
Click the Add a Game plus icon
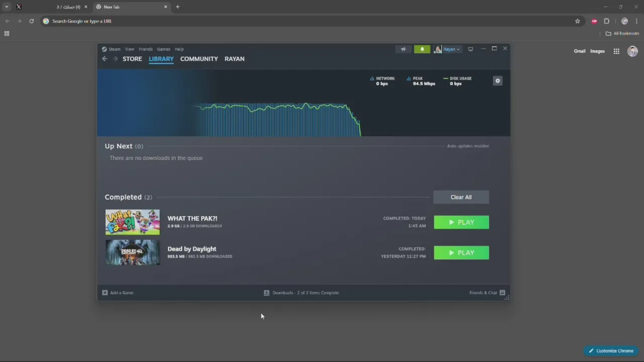tap(105, 293)
